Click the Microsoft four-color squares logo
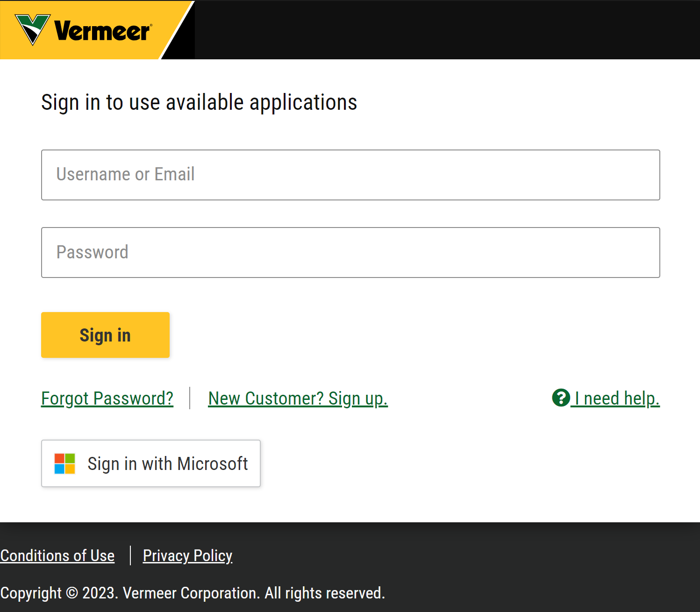This screenshot has height=612, width=700. pyautogui.click(x=64, y=463)
